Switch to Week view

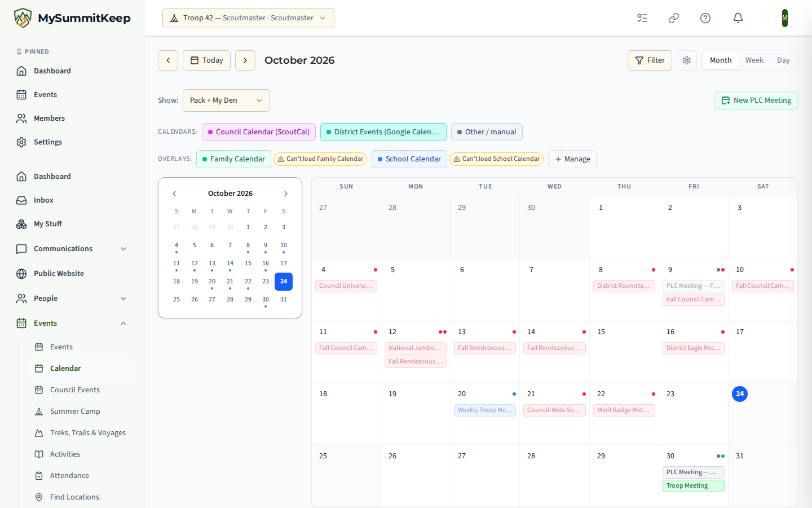coord(754,60)
